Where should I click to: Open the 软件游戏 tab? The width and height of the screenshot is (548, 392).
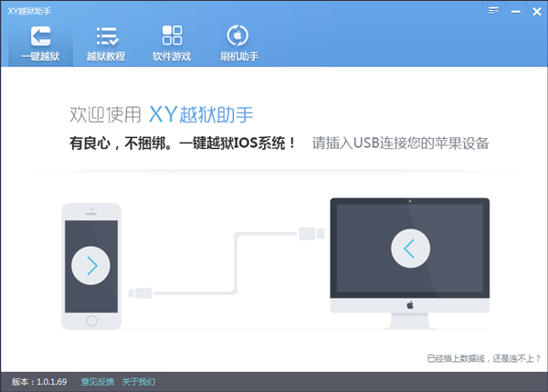point(172,44)
